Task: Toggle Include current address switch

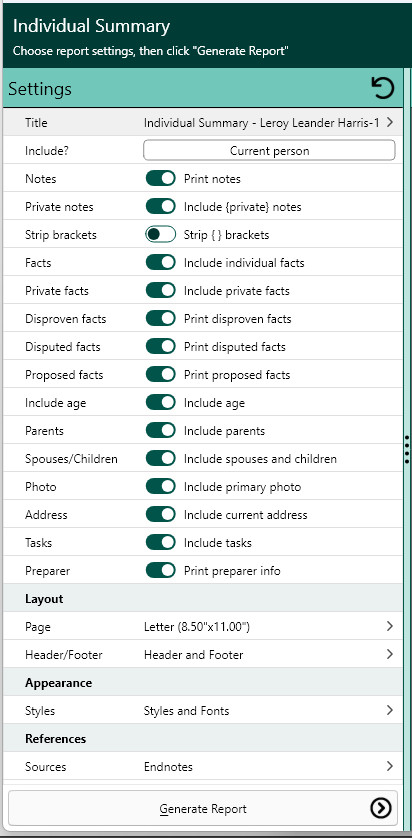Action: point(160,514)
